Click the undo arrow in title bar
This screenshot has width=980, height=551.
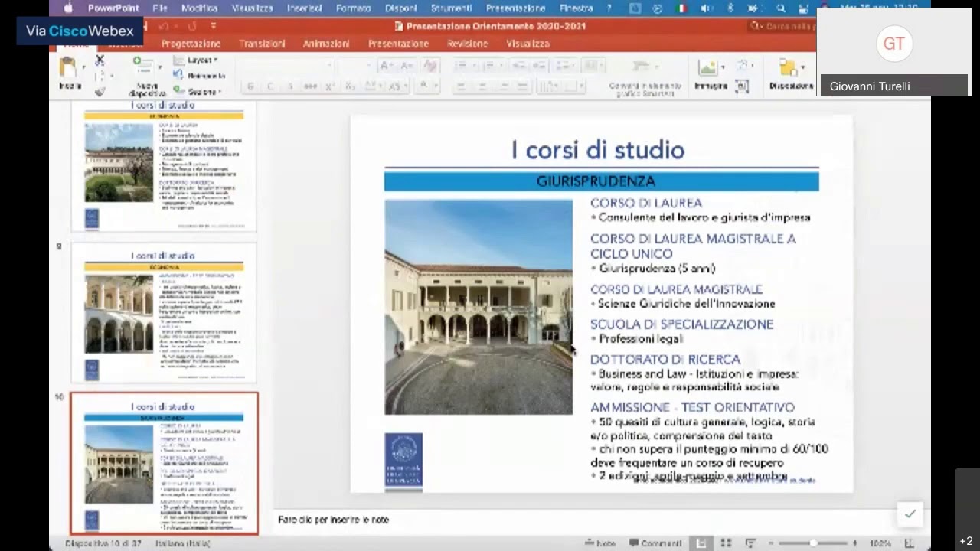(x=163, y=26)
